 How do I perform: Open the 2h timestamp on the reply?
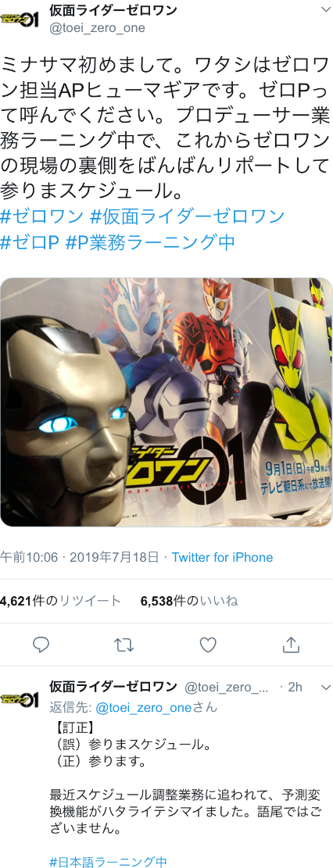point(294,687)
